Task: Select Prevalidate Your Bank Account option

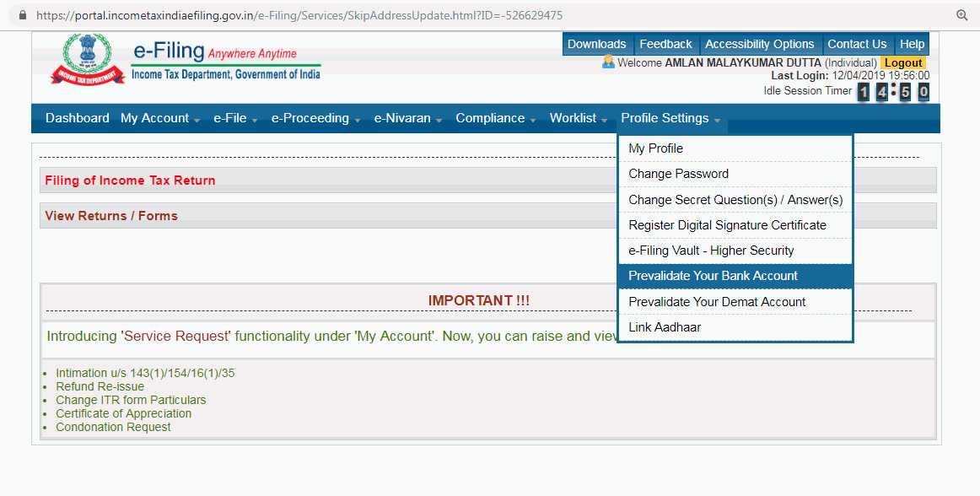Action: point(713,276)
